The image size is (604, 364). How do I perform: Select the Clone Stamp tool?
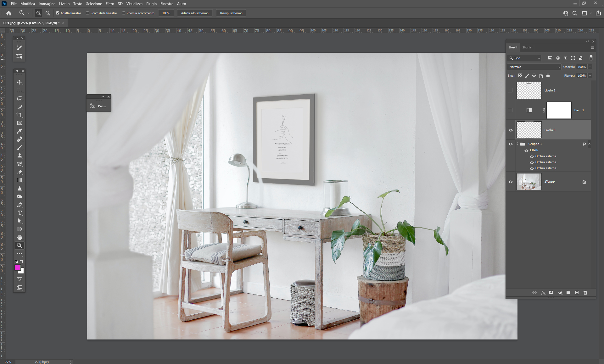tap(20, 156)
